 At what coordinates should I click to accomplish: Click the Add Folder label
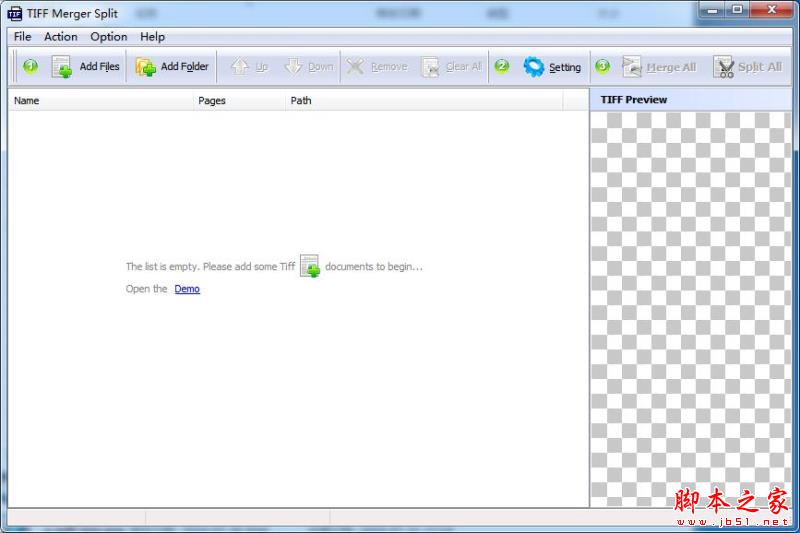coord(185,66)
